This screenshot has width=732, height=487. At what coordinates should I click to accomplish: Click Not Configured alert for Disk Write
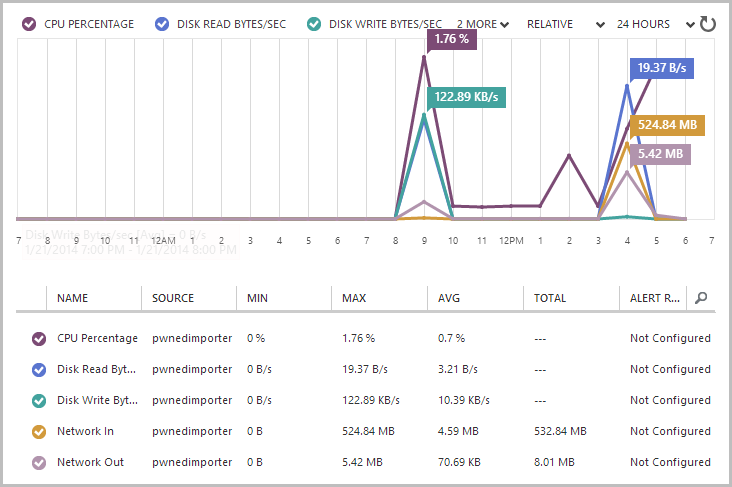point(670,400)
